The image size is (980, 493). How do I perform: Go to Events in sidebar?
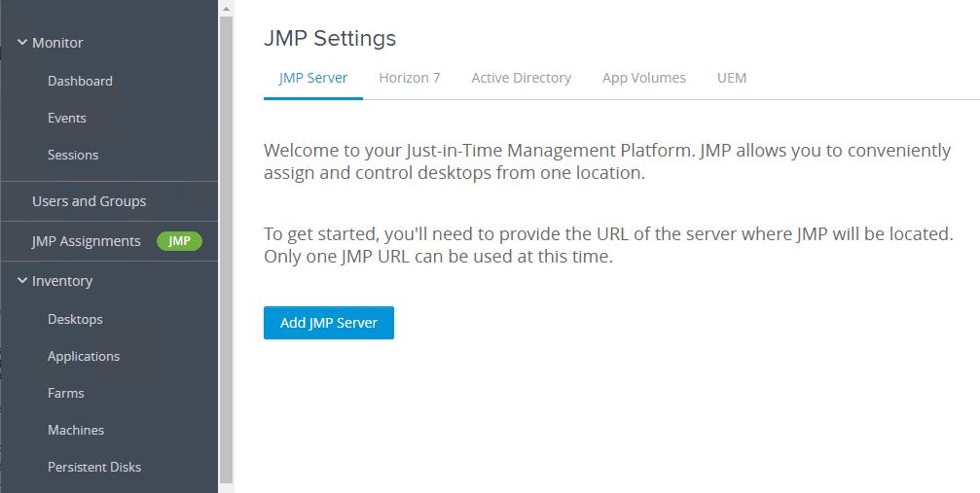click(67, 118)
